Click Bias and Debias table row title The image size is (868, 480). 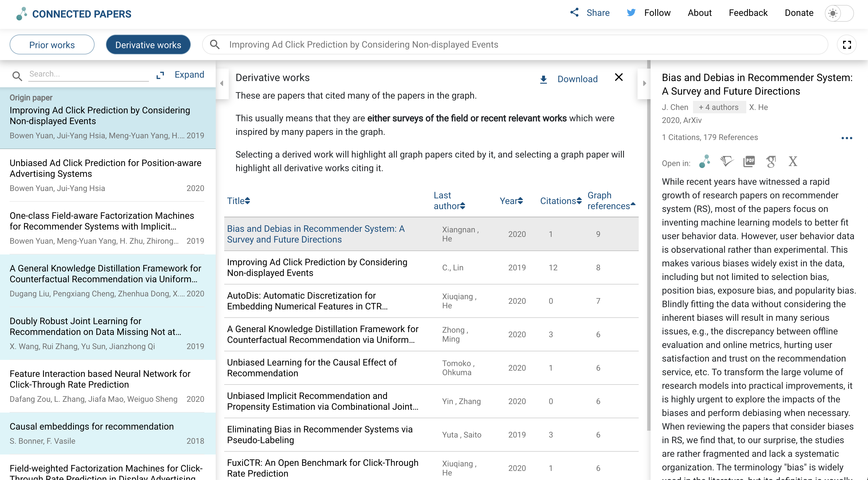[316, 234]
